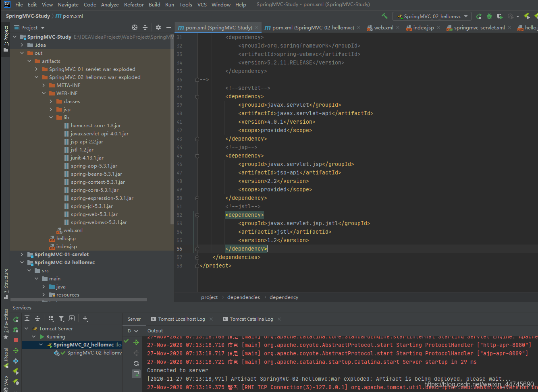Select SpringMVC_02_hellomvc in Services tree
Screen dimensions: 538x392
[x=73, y=345]
